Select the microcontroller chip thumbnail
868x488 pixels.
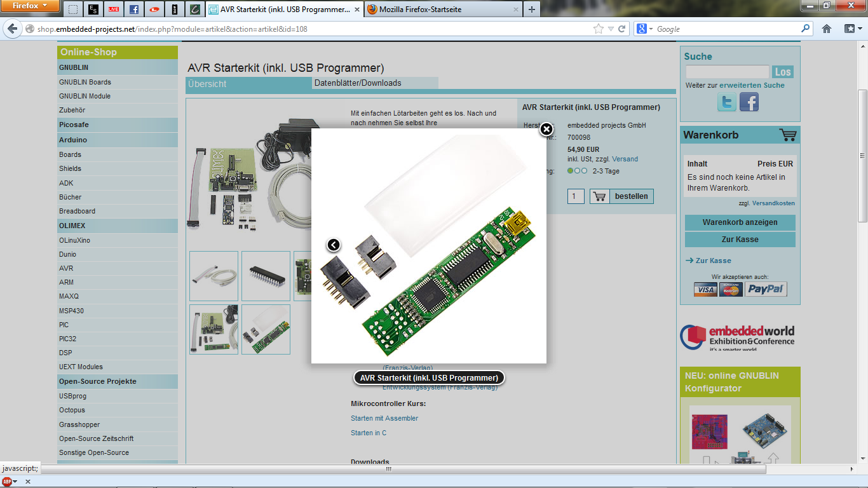(266, 276)
